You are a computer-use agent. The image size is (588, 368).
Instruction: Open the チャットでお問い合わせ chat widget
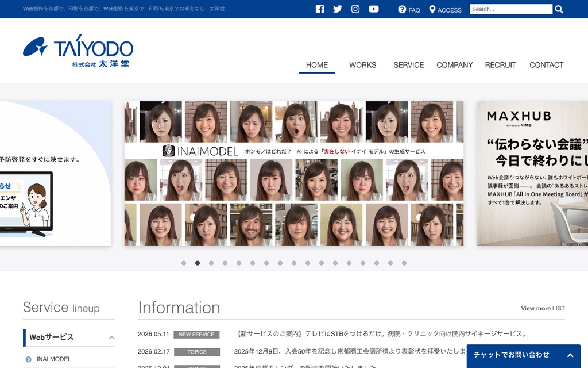(524, 355)
